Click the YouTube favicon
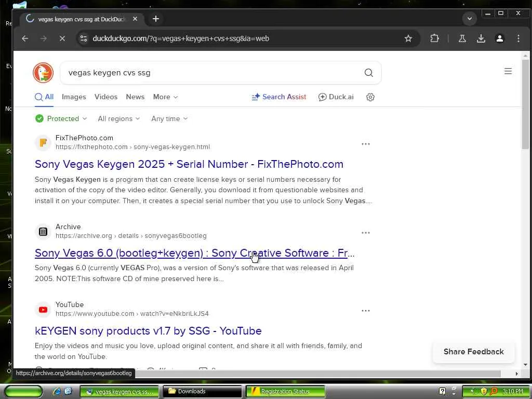 [43, 310]
